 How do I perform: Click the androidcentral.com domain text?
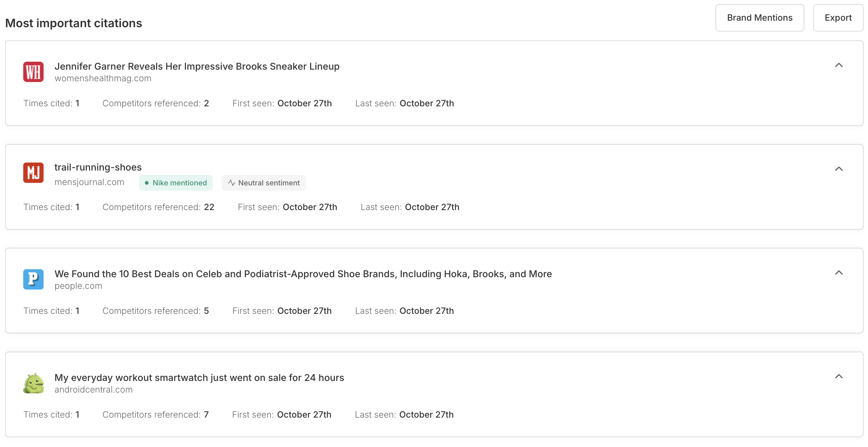point(93,390)
